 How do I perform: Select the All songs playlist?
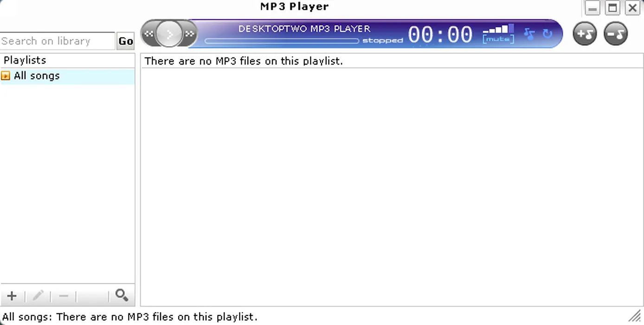coord(37,76)
